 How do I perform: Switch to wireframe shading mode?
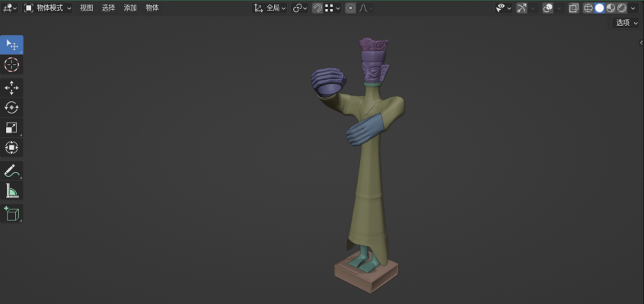(588, 8)
